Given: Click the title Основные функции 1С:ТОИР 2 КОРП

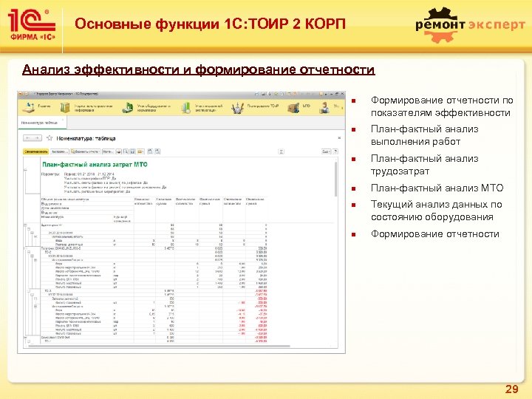Looking at the screenshot, I should tap(210, 24).
